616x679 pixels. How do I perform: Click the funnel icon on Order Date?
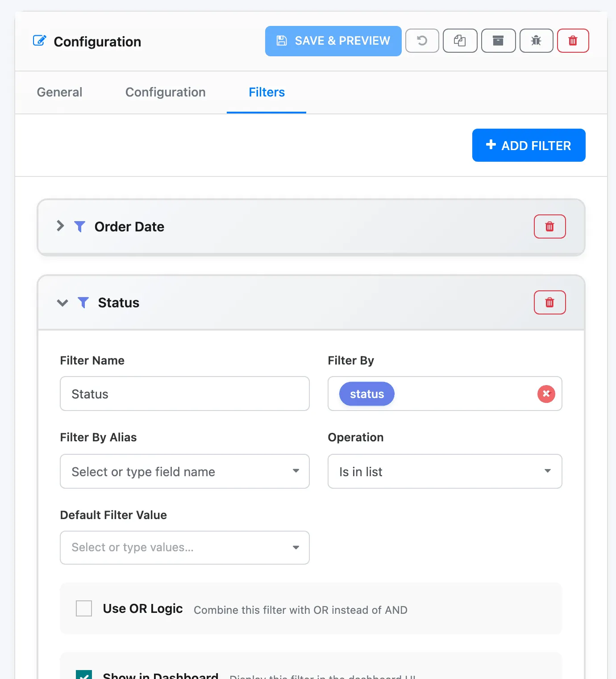[x=79, y=226]
